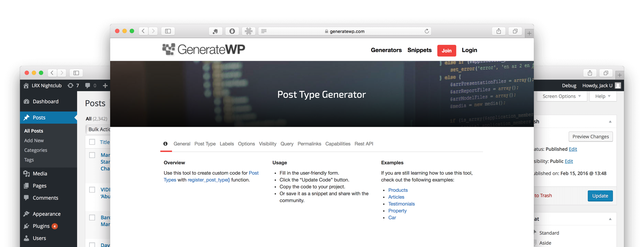
Task: Switch to the Labels tab
Action: [x=227, y=144]
